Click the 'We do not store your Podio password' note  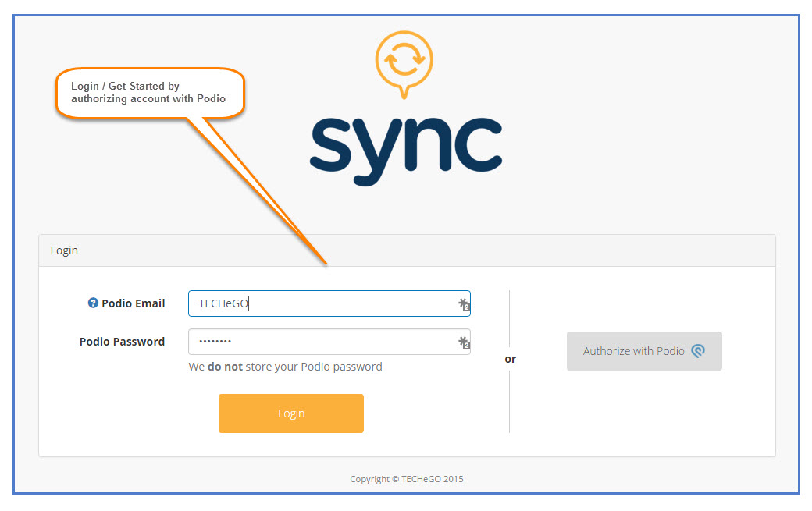tap(285, 367)
